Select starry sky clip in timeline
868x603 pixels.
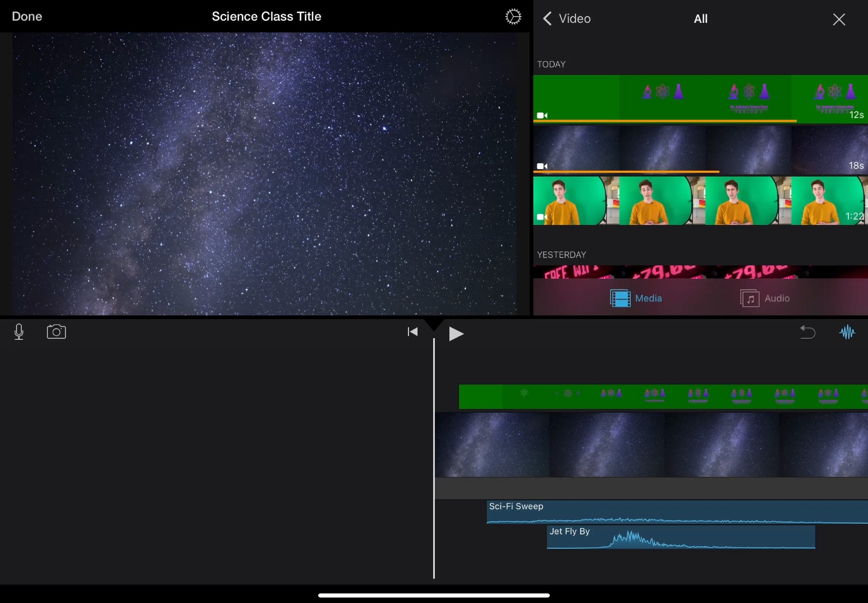651,445
